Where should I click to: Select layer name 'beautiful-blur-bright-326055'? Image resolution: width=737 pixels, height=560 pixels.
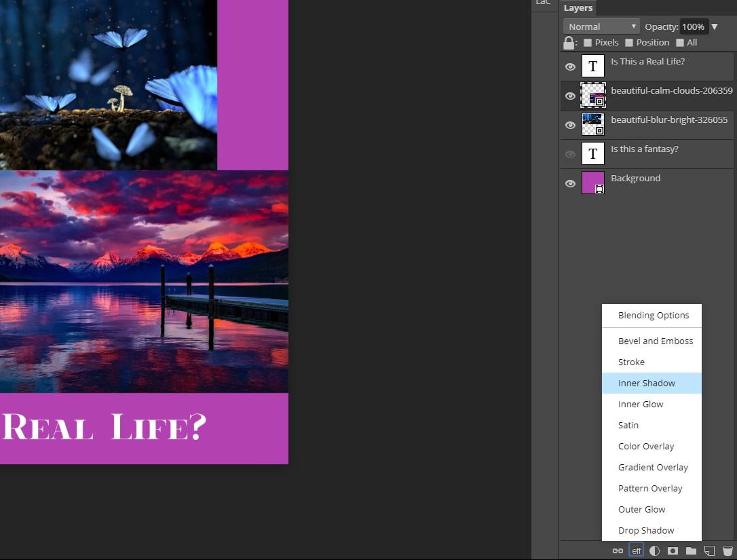(669, 120)
